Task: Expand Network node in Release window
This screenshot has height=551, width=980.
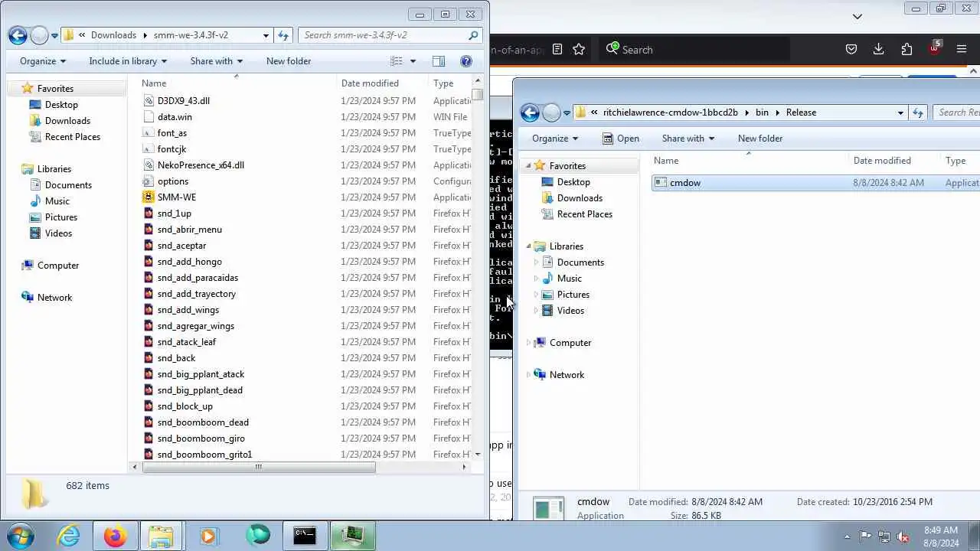Action: click(x=528, y=375)
